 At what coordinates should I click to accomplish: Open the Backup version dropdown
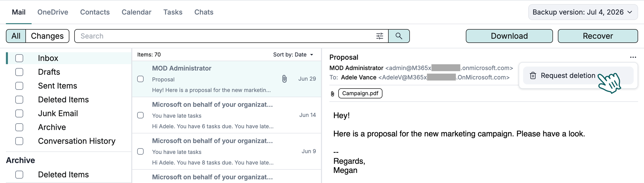tap(583, 12)
